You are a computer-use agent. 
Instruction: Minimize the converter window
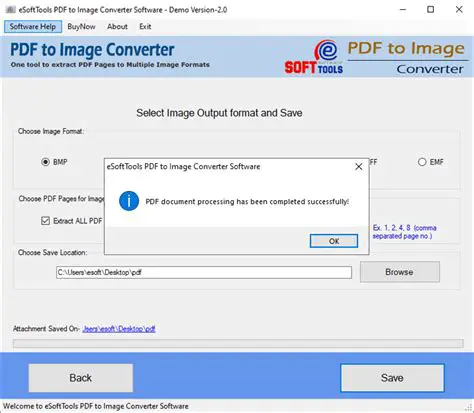pos(403,10)
